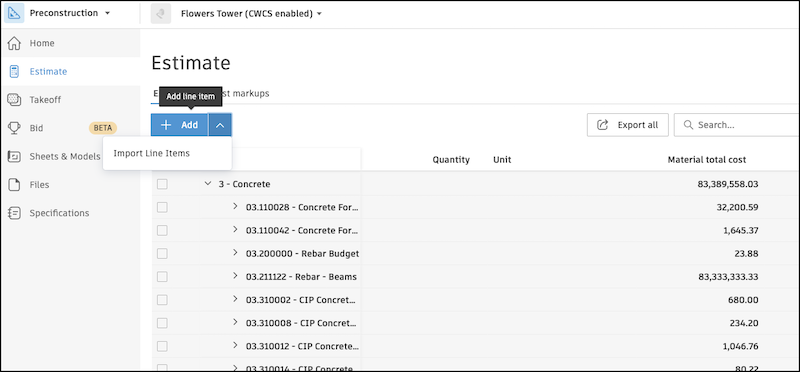
Task: Expand the 03.310012 CIP Concrete row
Action: coord(235,345)
